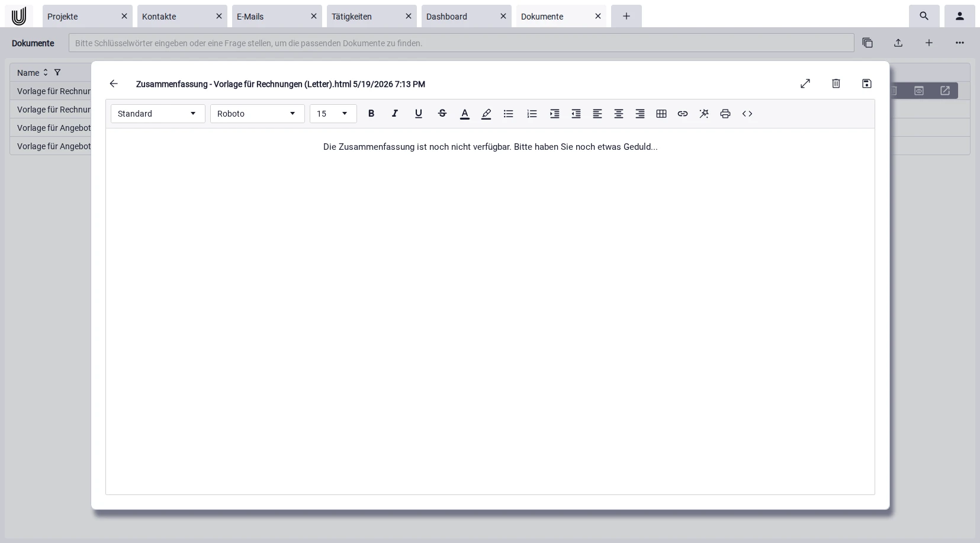Add a new tab with the plus button

[626, 17]
